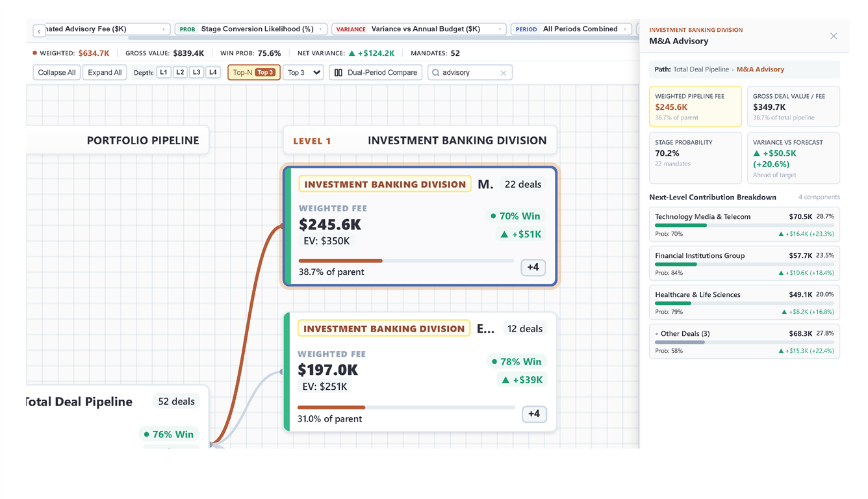
Task: Click the Financial Institutions Group variance triangle
Action: tap(782, 273)
